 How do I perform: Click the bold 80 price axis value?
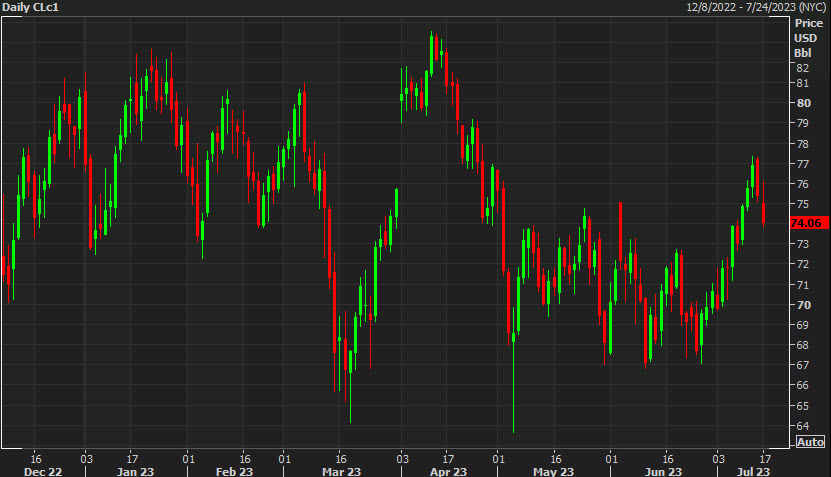(x=803, y=103)
